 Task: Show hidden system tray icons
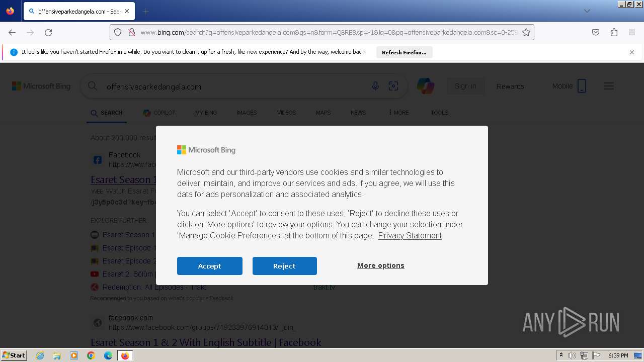[561, 355]
